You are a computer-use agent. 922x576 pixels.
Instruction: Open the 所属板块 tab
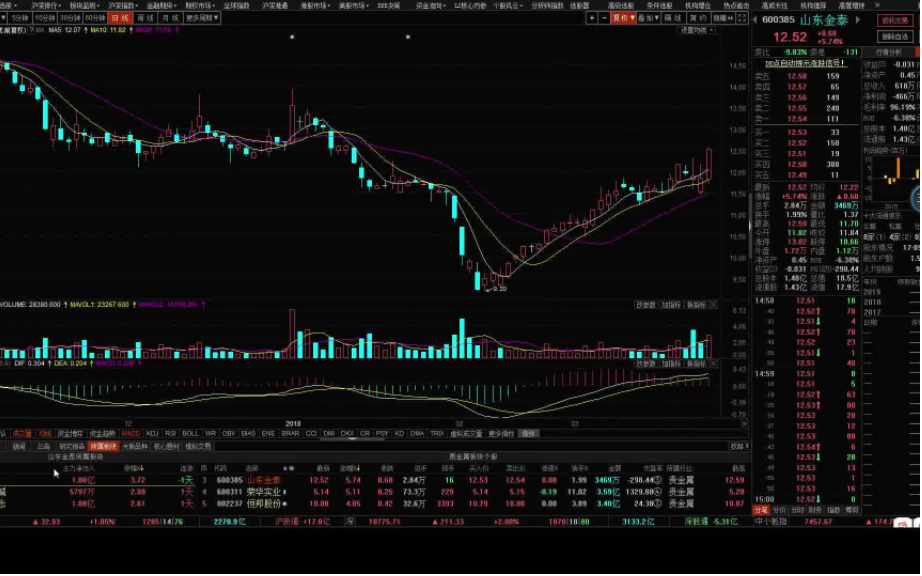[103, 446]
